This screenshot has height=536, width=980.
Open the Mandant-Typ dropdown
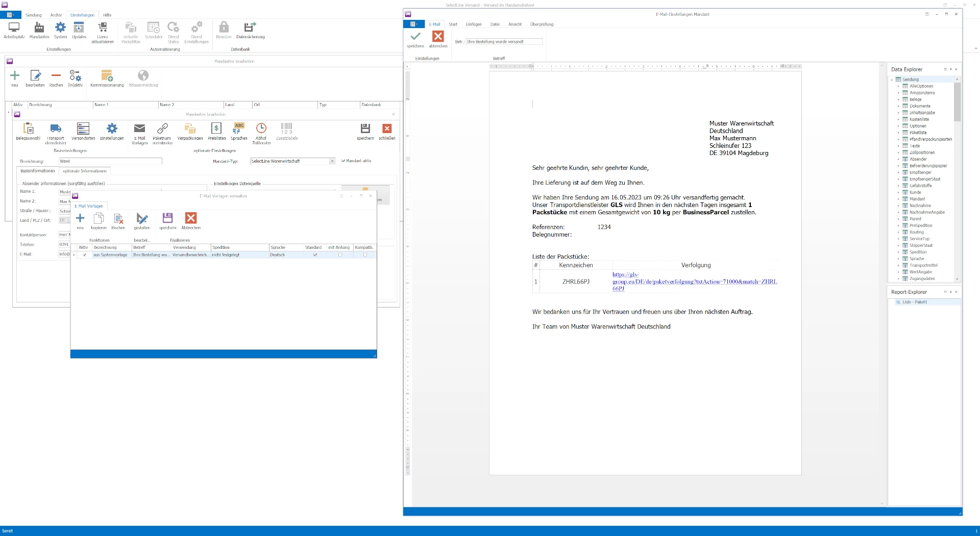332,161
